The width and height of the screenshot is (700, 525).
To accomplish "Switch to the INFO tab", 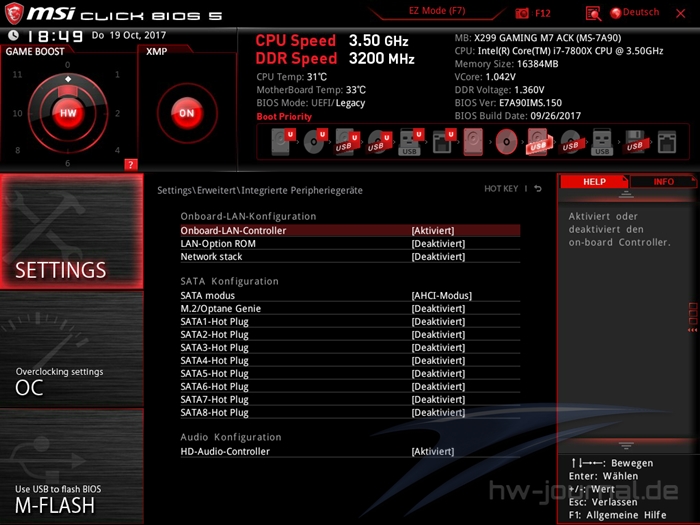I will click(663, 182).
